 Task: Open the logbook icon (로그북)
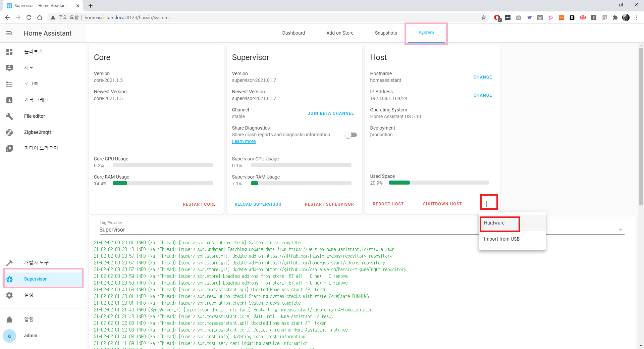coord(9,84)
